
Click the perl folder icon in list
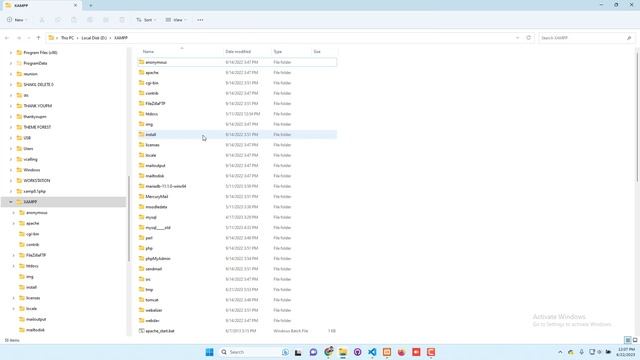(x=141, y=238)
